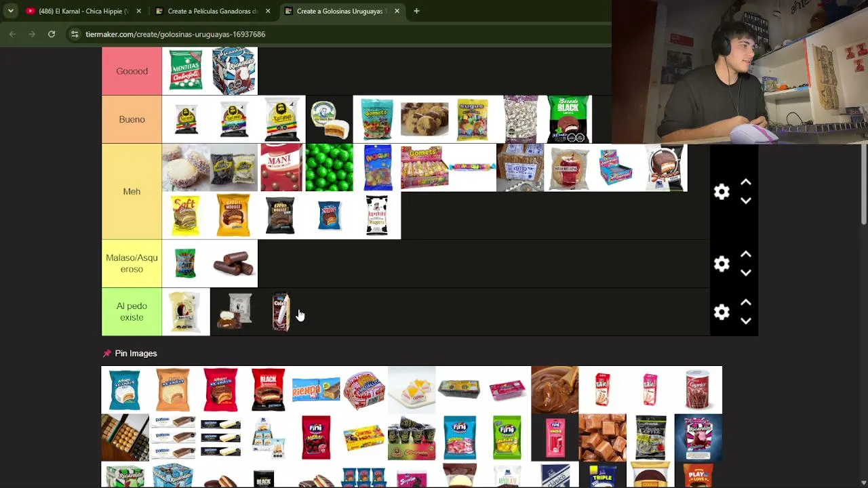Image resolution: width=868 pixels, height=488 pixels.
Task: Focus the address bar showing tiermaker.com URL
Action: [339, 34]
